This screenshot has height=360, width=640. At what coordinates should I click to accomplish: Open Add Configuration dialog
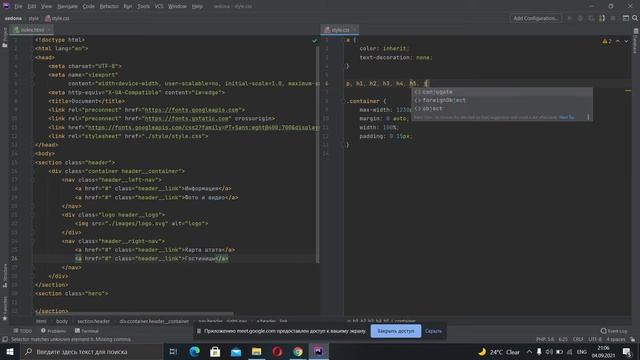pyautogui.click(x=536, y=18)
